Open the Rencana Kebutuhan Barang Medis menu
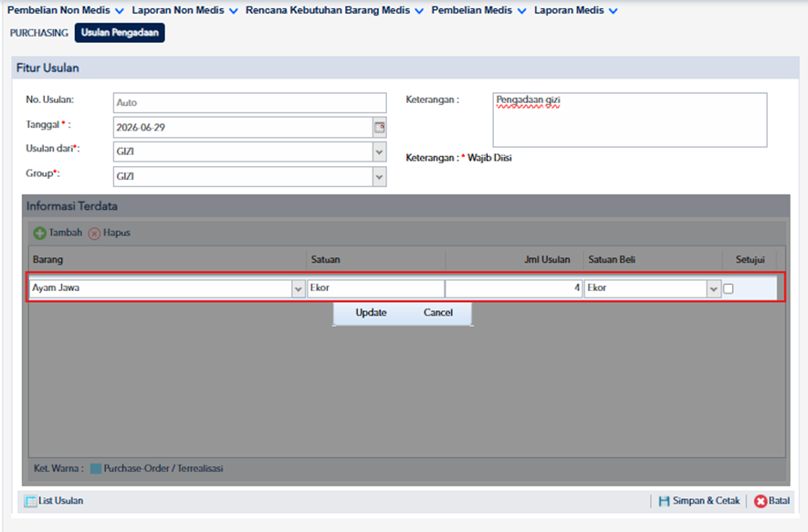808x532 pixels. [334, 10]
